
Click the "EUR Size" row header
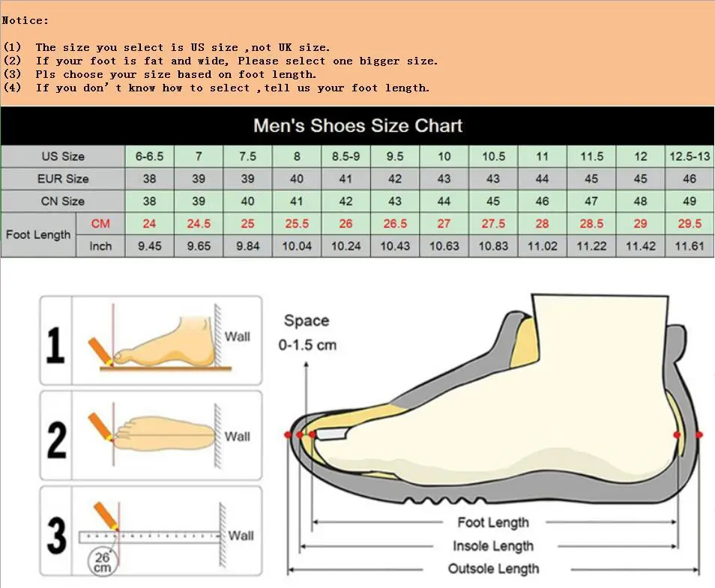(63, 179)
